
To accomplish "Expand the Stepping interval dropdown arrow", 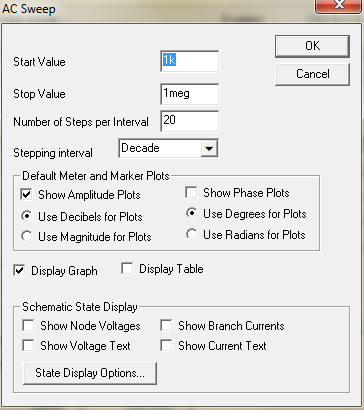I will (x=209, y=148).
